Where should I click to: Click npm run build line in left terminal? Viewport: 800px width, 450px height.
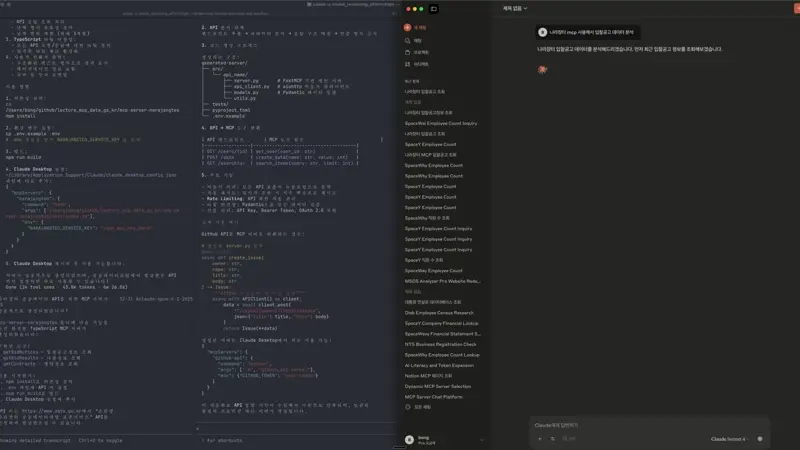click(23, 158)
